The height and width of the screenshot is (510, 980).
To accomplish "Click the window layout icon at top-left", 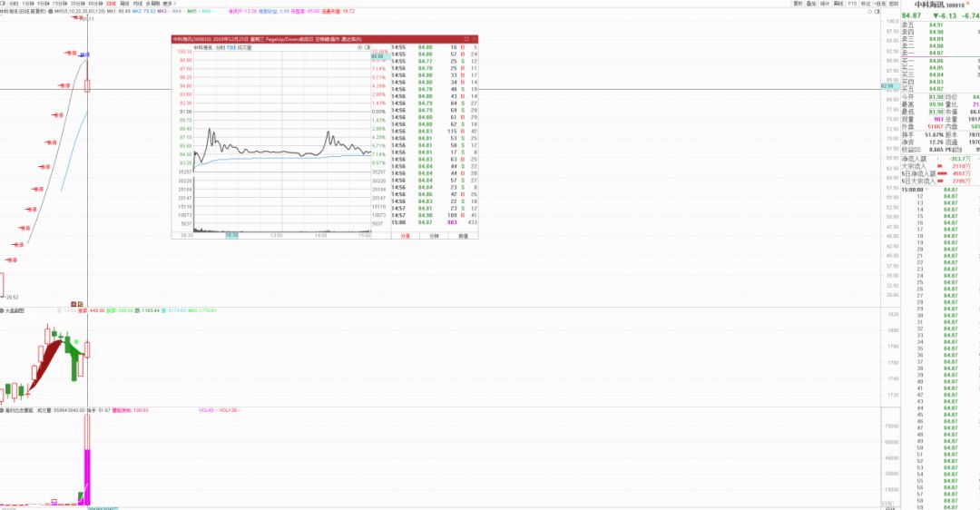I will click(3, 3).
